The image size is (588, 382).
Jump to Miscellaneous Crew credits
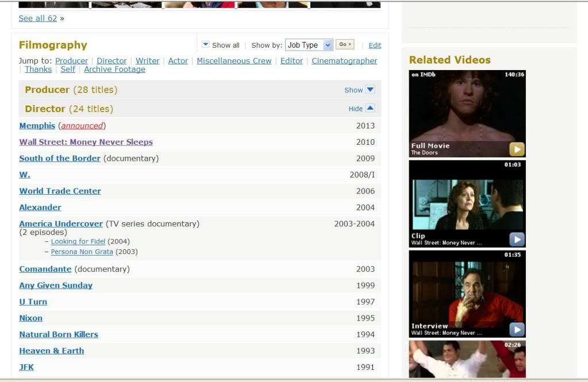click(234, 61)
